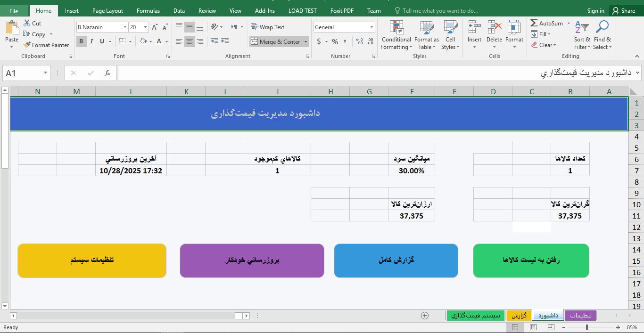Open the font name dropdown
Screen dimensions: 644x333
pyautogui.click(x=125, y=27)
